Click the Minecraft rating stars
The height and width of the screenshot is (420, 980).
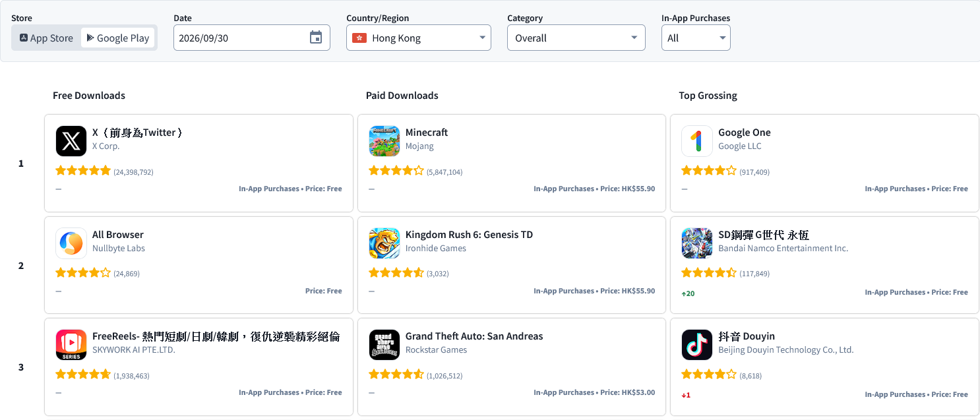[396, 171]
